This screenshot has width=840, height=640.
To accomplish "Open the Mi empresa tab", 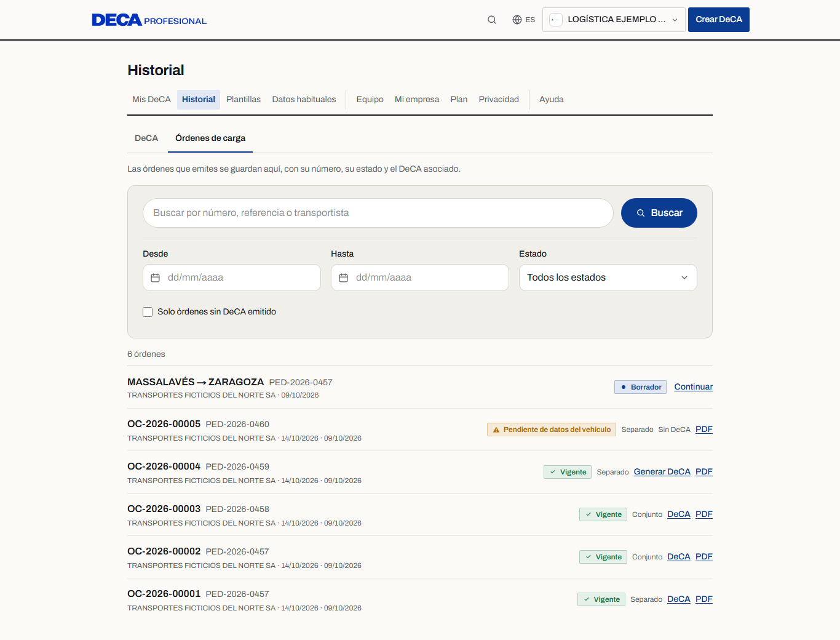I will 417,100.
